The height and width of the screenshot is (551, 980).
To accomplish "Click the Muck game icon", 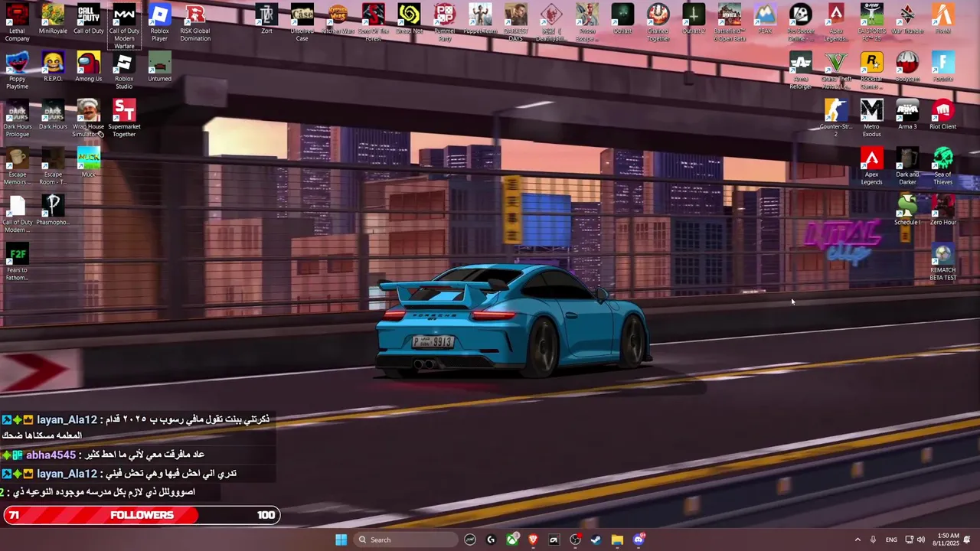I will point(88,163).
